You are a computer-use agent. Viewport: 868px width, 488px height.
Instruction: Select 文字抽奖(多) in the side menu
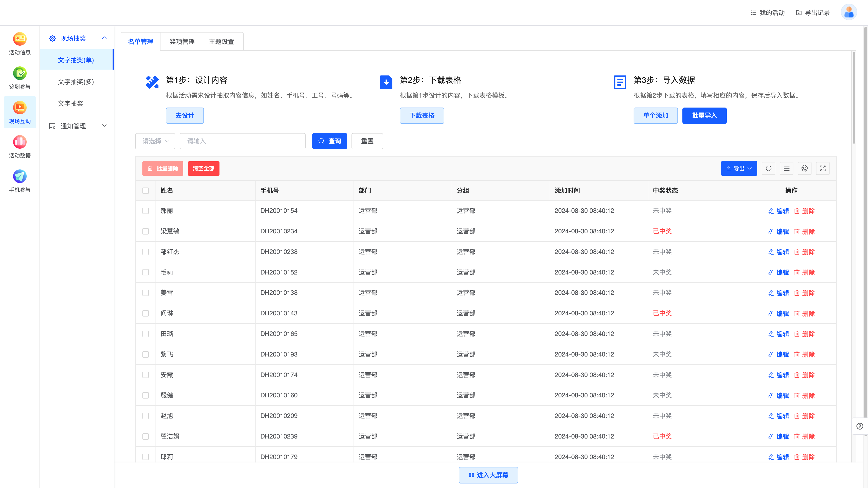[76, 82]
